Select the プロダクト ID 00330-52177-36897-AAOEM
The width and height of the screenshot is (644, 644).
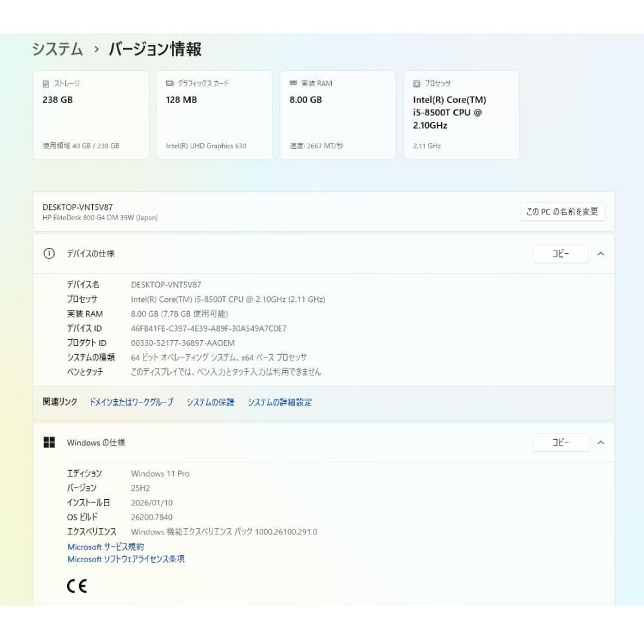[183, 343]
